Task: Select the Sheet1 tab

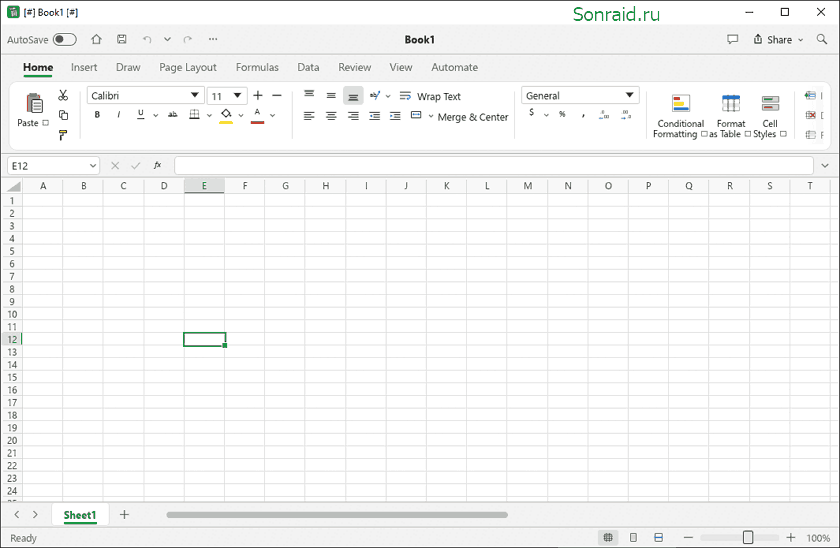Action: pyautogui.click(x=80, y=515)
